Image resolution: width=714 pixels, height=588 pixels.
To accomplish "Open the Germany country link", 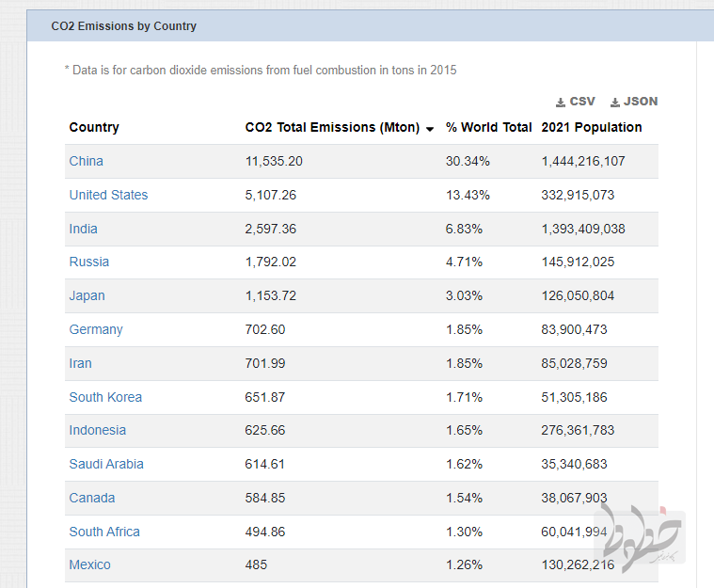I will click(x=96, y=330).
